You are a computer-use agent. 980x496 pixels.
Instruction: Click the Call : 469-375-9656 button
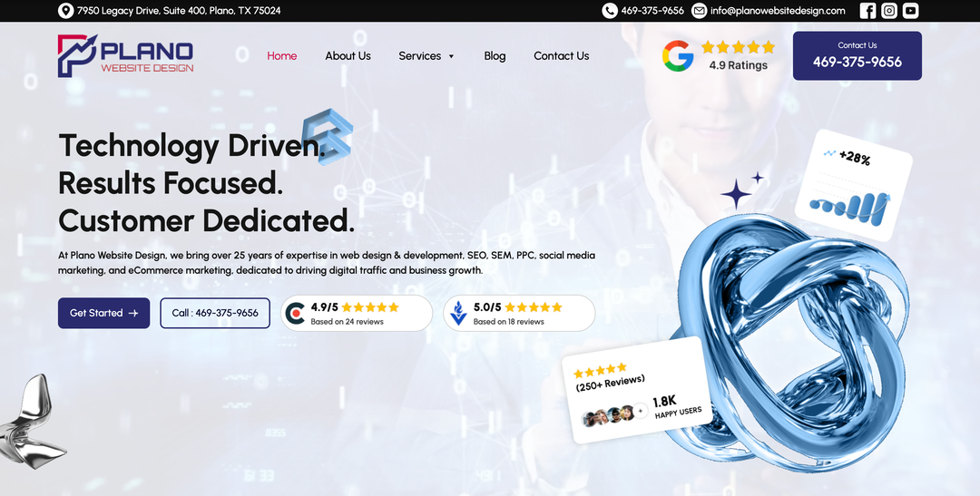(x=215, y=313)
